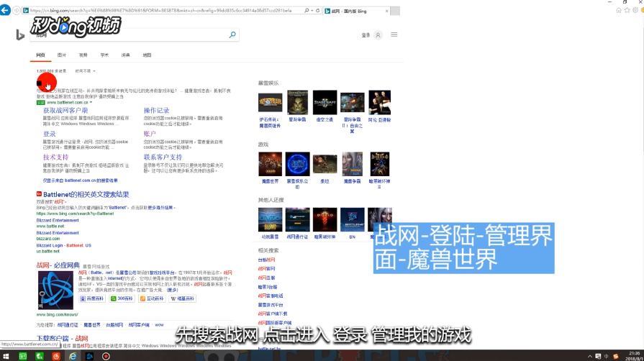This screenshot has width=644, height=361.
Task: Click the 暴雪娱乐公司 blue logo thumbnail
Action: pyautogui.click(x=297, y=164)
